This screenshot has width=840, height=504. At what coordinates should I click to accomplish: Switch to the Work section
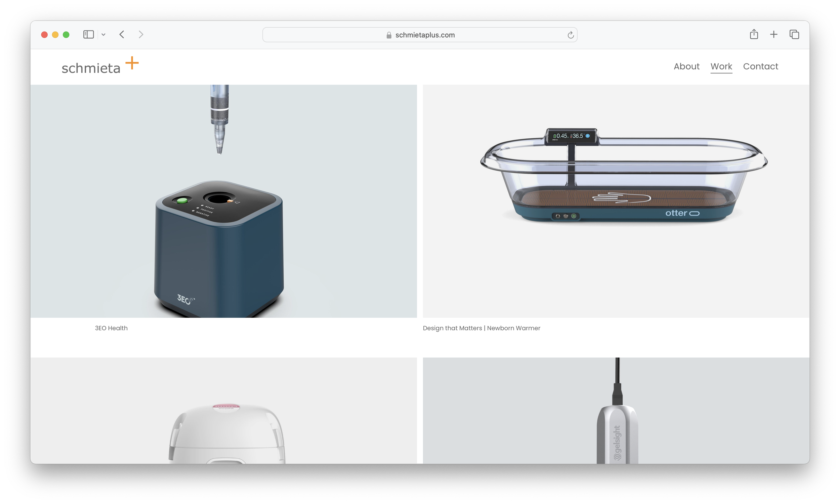point(721,66)
